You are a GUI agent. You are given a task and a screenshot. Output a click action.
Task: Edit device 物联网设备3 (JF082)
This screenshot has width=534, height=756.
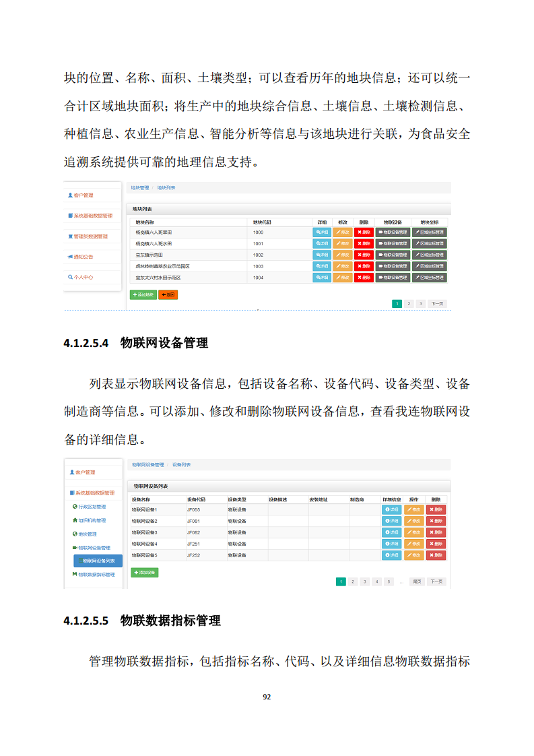[x=413, y=532]
